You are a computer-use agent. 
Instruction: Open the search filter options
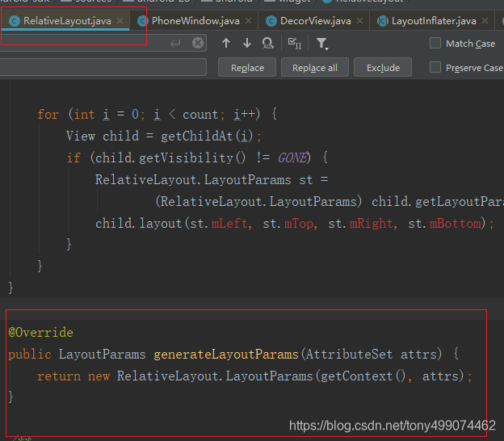[322, 44]
